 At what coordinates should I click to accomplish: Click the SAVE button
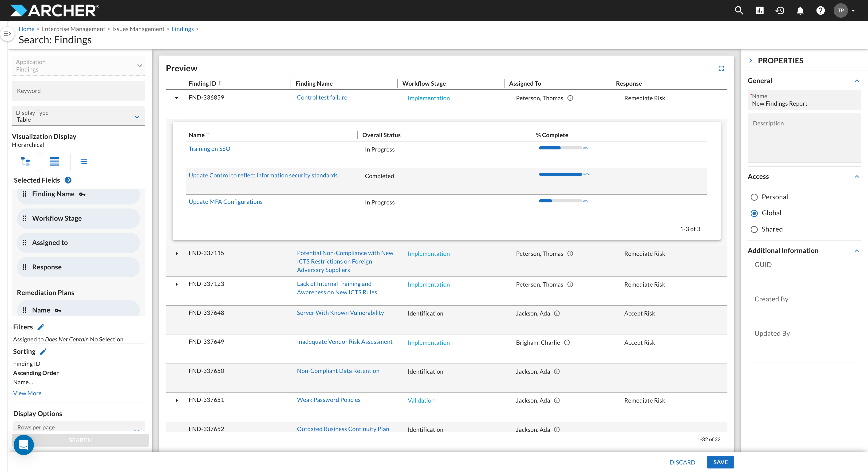click(x=720, y=462)
